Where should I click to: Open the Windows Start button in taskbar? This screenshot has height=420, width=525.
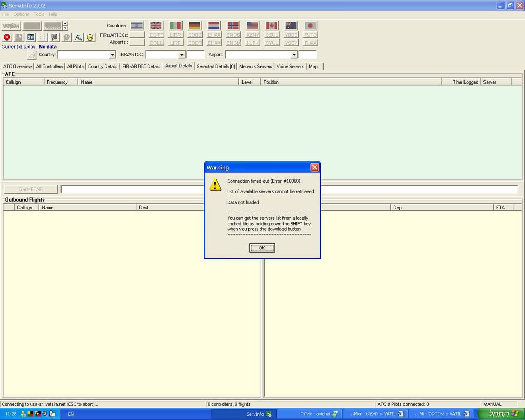tap(501, 414)
